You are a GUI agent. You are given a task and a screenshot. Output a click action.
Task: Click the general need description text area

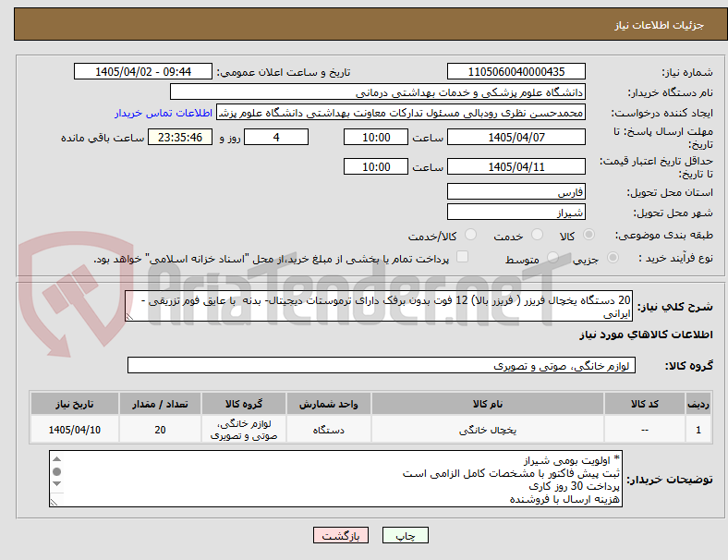[x=379, y=306]
